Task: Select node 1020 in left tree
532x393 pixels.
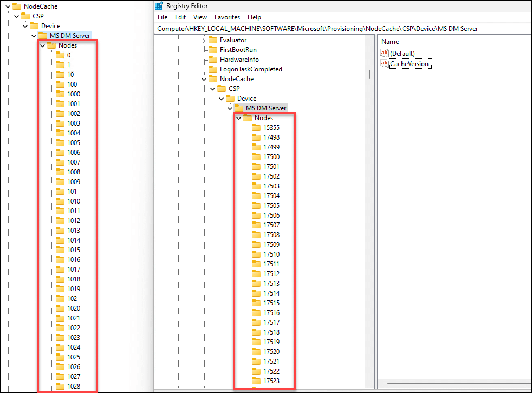Action: (74, 309)
